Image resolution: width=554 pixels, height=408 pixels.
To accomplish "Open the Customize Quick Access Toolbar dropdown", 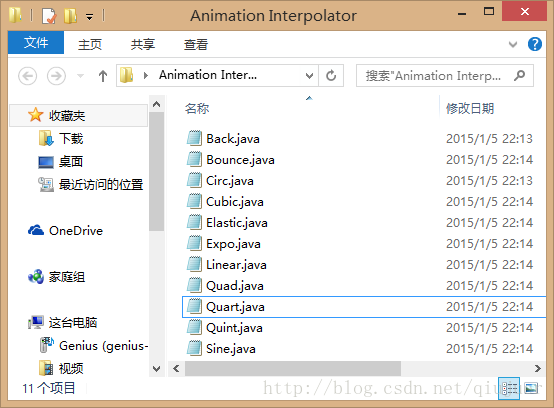I will (90, 17).
